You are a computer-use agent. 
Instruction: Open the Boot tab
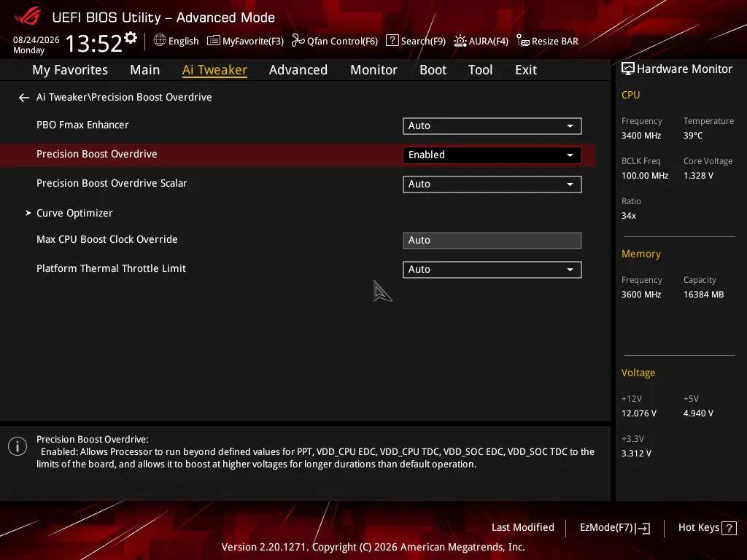click(433, 70)
